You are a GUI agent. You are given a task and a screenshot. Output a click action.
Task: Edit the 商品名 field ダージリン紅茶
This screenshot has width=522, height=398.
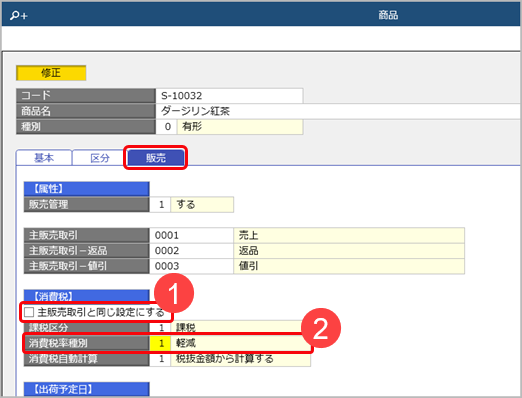(x=338, y=111)
